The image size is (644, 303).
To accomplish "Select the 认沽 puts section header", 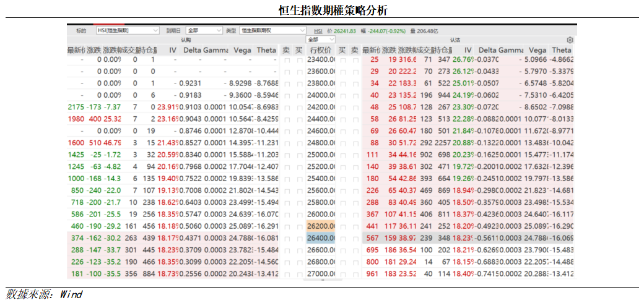I will [x=455, y=40].
